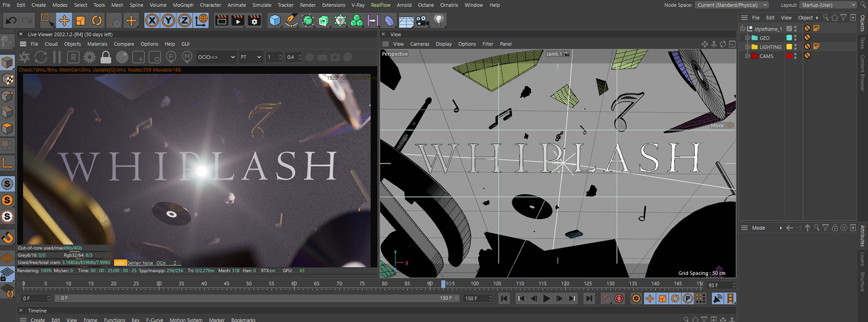The height and width of the screenshot is (322, 868).
Task: Select the Scale tool in the top toolbar
Action: [x=80, y=20]
